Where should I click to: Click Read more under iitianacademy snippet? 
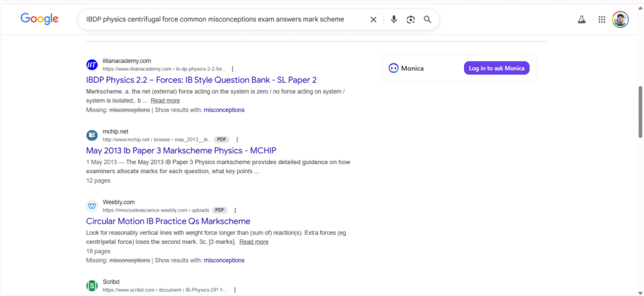pos(165,101)
